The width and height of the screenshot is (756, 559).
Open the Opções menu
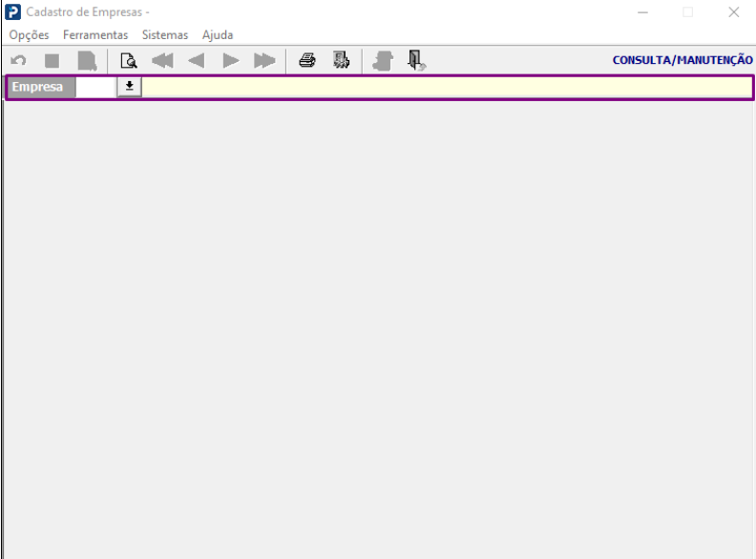pyautogui.click(x=29, y=35)
